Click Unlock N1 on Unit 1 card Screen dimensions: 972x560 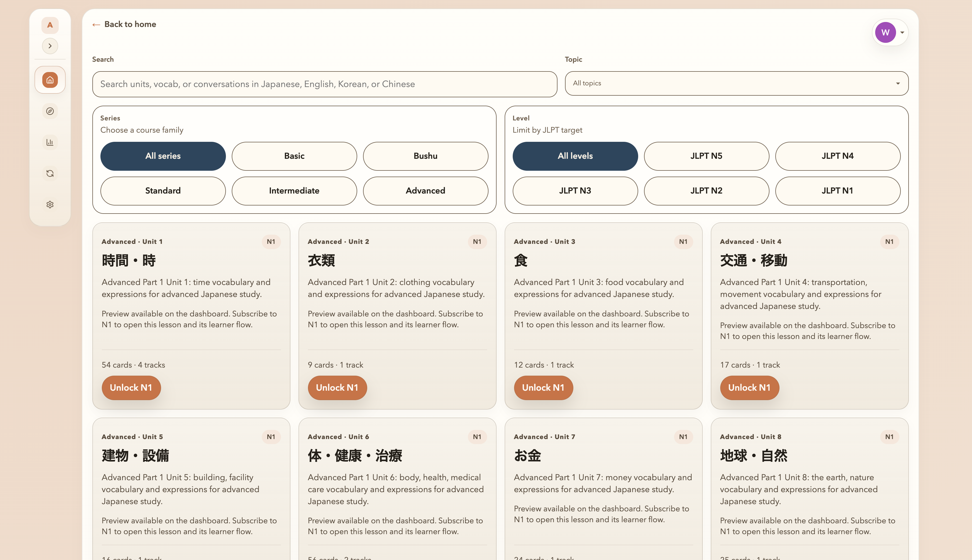tap(131, 388)
